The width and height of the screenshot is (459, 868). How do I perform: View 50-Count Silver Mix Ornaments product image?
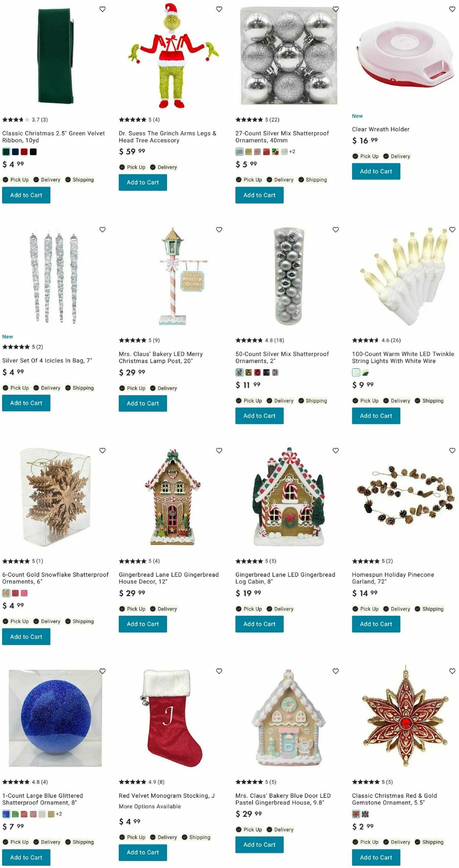tap(289, 276)
